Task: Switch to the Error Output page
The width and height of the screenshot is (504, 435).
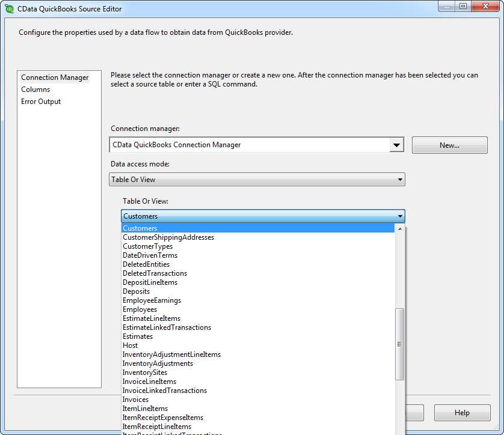Action: coord(40,101)
